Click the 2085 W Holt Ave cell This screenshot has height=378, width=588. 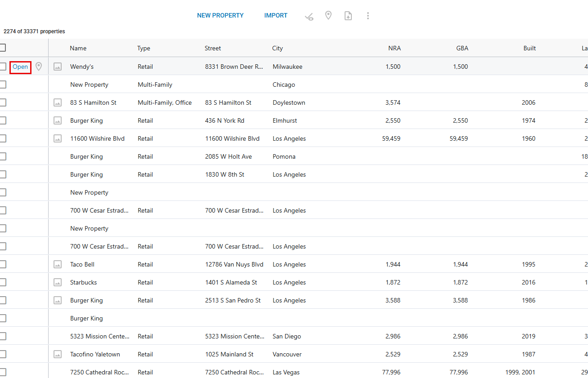229,156
